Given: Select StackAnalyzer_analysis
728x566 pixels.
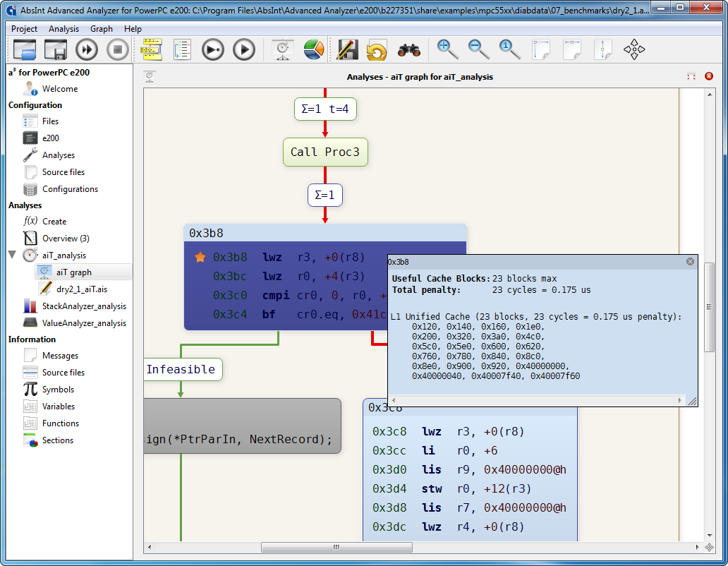Looking at the screenshot, I should (84, 306).
